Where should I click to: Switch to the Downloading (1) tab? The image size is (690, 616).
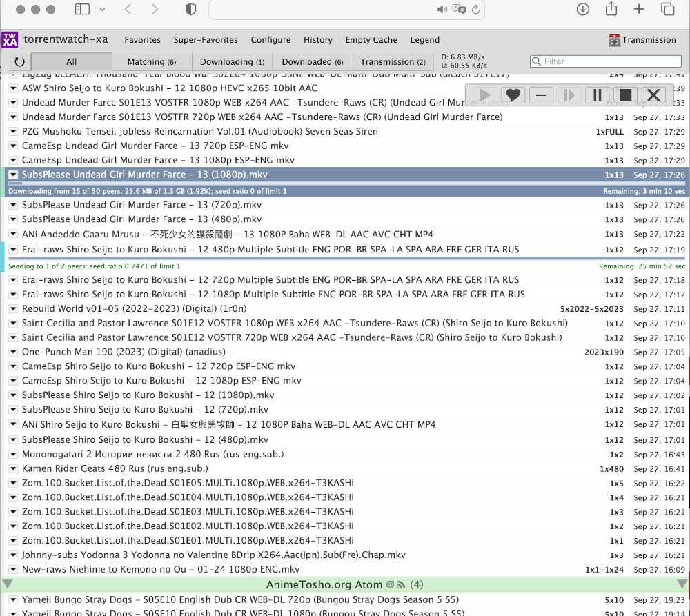tap(233, 62)
